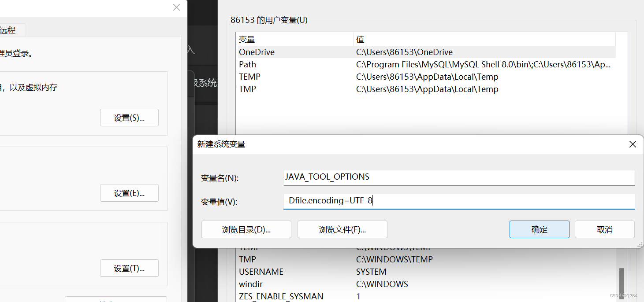644x302 pixels.
Task: Open 浏览目录(D)... to browse directories
Action: pyautogui.click(x=246, y=229)
